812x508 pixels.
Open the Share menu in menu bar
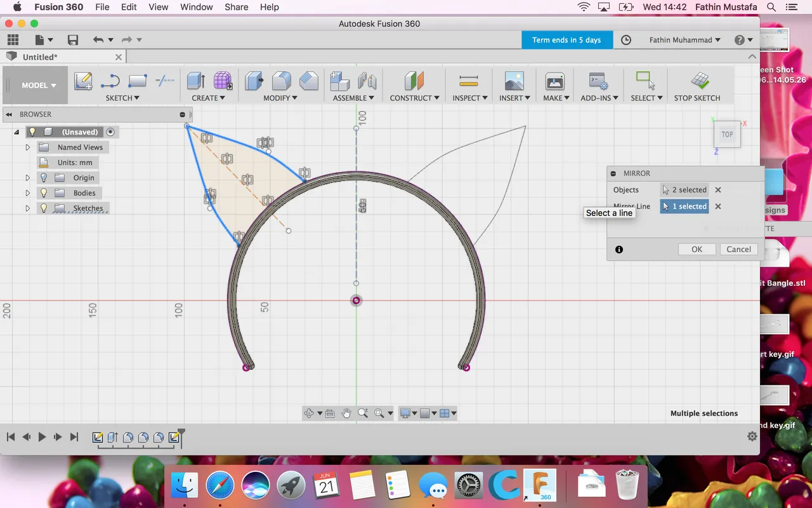click(236, 7)
